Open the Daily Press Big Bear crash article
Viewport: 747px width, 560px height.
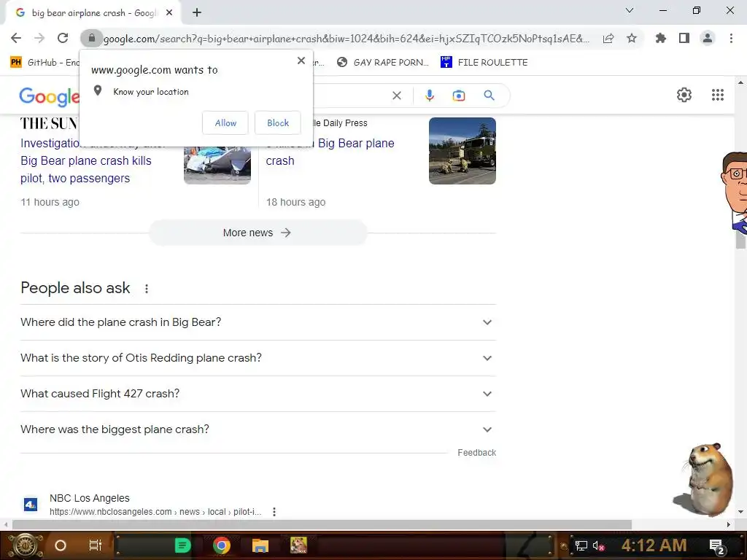pos(330,152)
